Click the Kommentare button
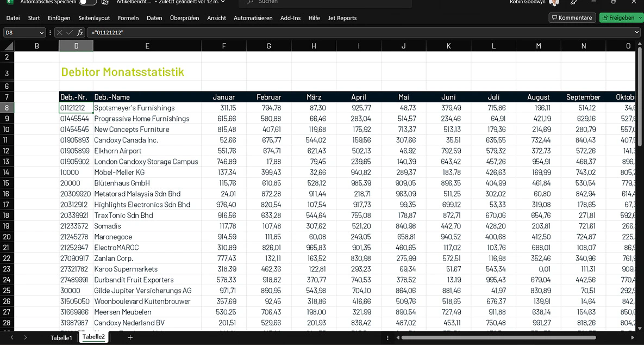Viewport: 644px width, 345px height. tap(572, 17)
